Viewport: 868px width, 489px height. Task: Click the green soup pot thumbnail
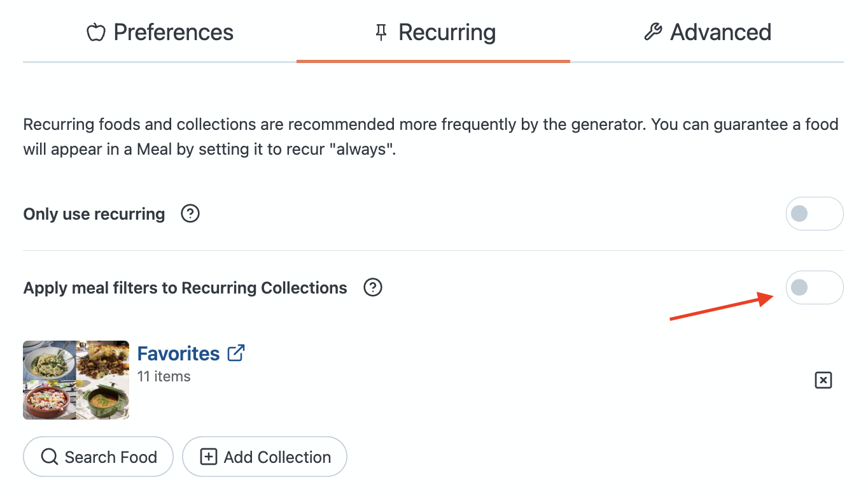(x=103, y=400)
